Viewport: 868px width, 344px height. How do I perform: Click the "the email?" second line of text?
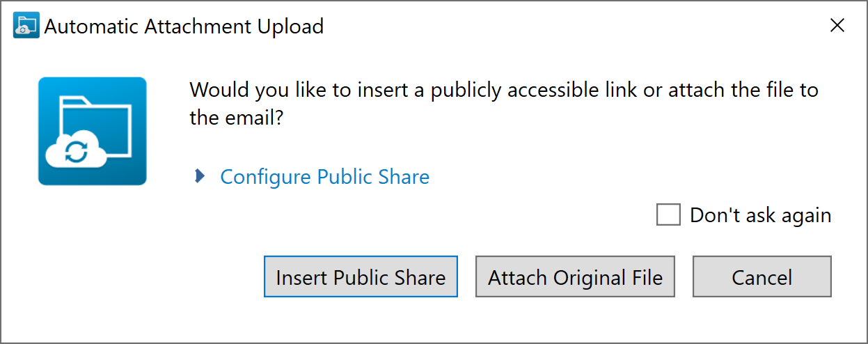tap(236, 118)
